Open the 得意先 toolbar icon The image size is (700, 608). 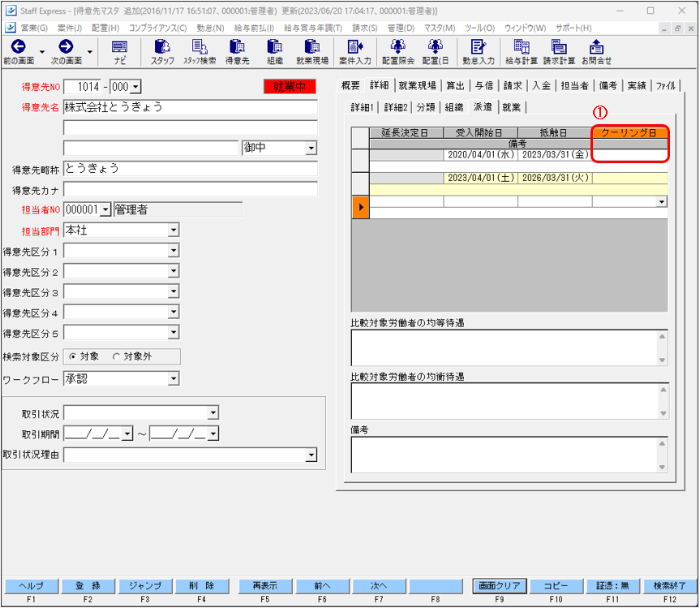click(237, 46)
